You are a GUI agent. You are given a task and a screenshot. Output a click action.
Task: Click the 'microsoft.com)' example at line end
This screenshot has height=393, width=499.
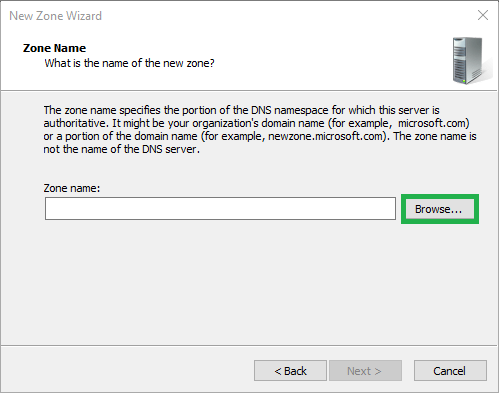(x=434, y=123)
